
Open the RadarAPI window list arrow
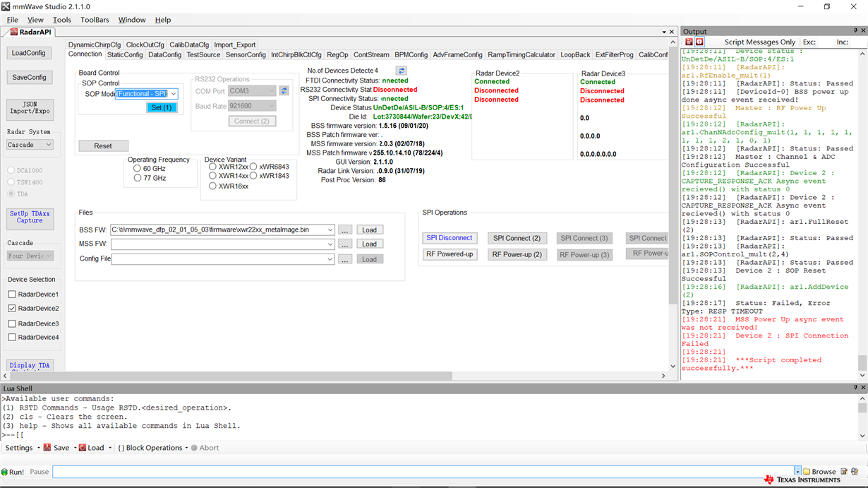[x=663, y=32]
